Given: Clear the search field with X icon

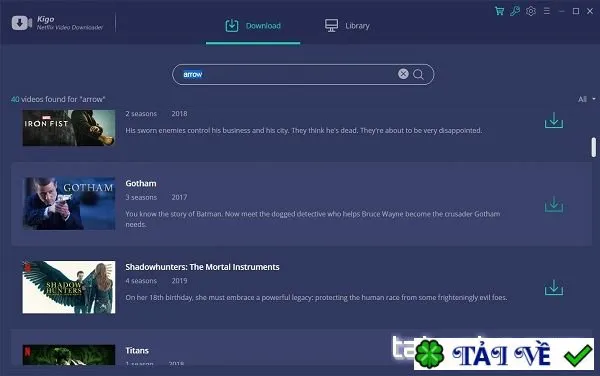Looking at the screenshot, I should (403, 74).
